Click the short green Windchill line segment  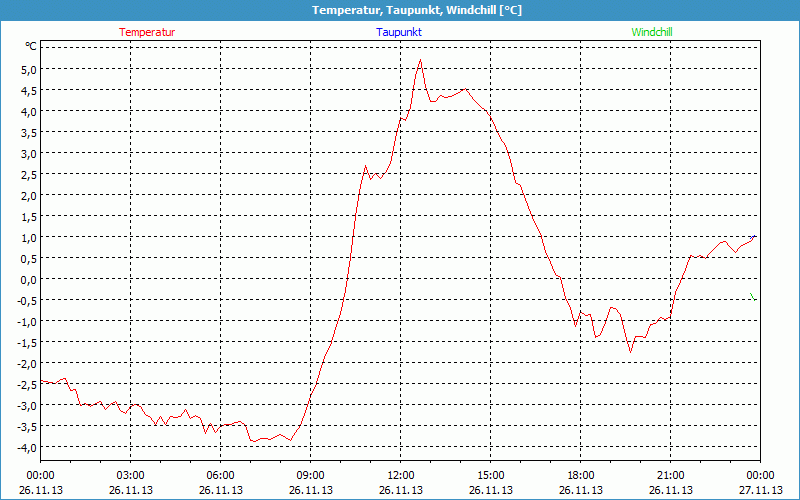pos(753,296)
